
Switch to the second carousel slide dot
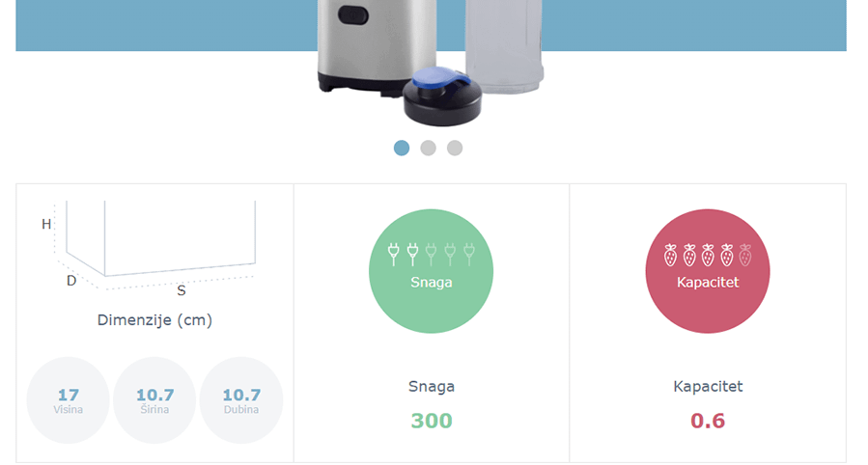coord(428,149)
